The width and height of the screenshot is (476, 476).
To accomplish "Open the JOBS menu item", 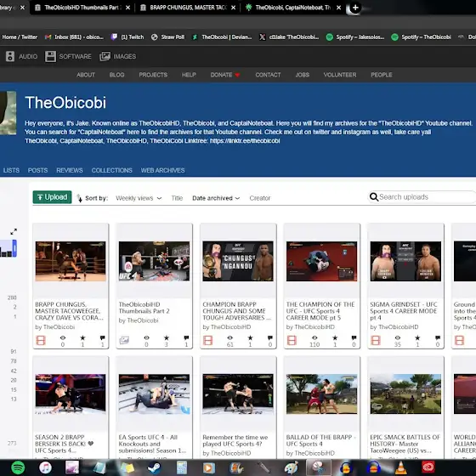I will click(x=303, y=75).
